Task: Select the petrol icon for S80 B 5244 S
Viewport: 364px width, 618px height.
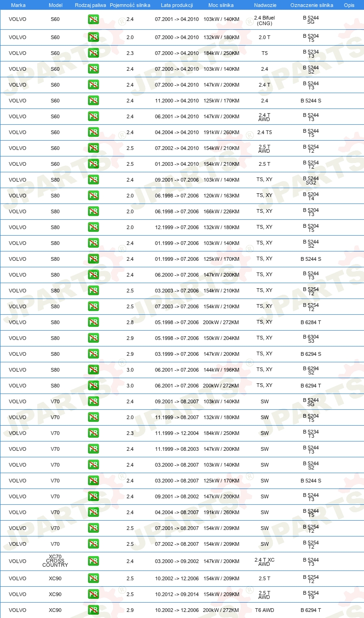Action: [x=93, y=259]
